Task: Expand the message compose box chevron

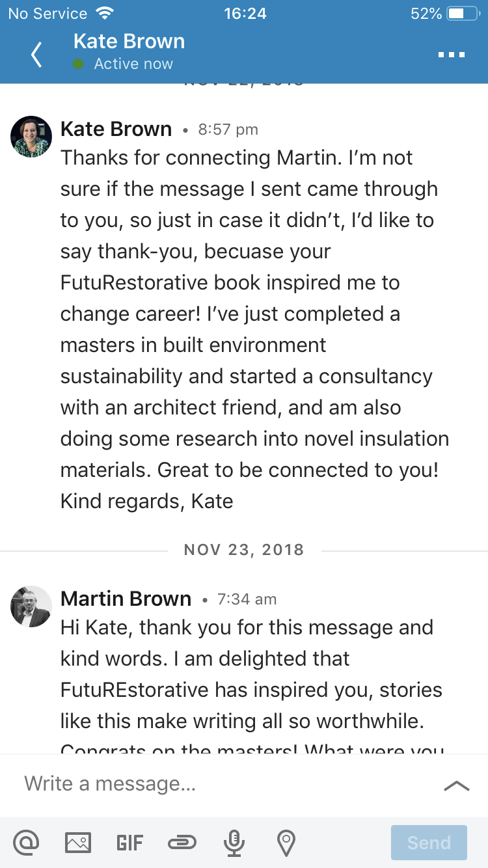Action: coord(456,785)
